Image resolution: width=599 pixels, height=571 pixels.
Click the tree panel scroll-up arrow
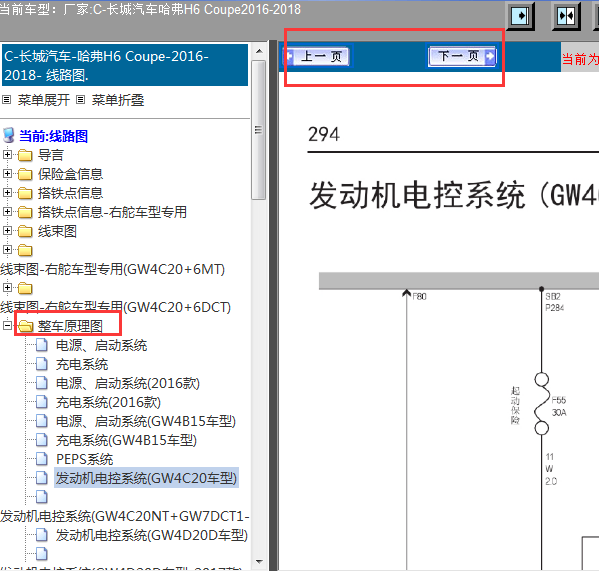259,52
